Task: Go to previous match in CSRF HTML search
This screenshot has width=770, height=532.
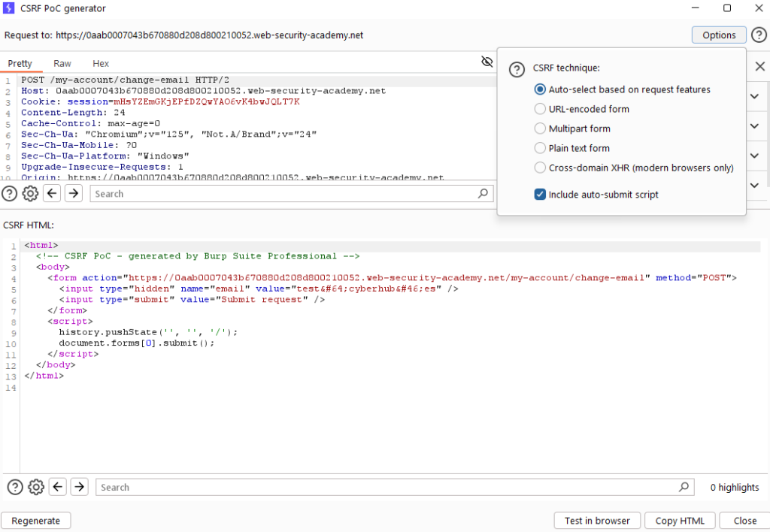Action: (x=58, y=487)
